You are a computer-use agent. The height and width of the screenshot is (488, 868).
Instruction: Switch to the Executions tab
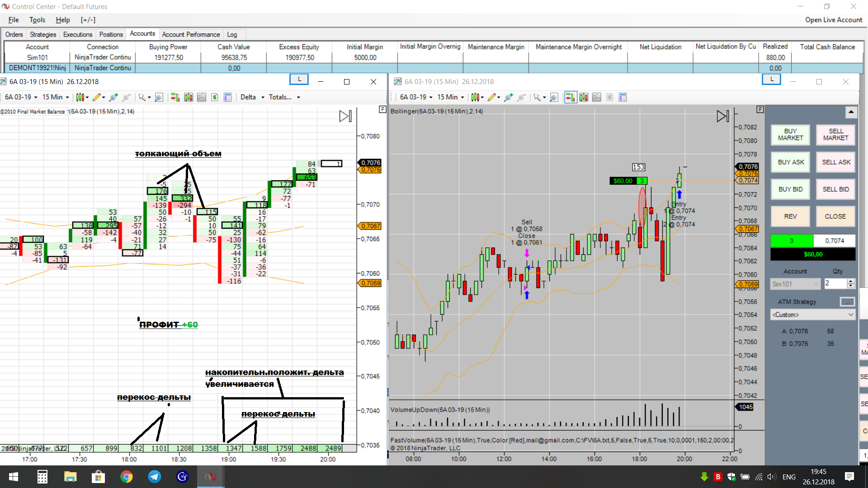coord(77,34)
